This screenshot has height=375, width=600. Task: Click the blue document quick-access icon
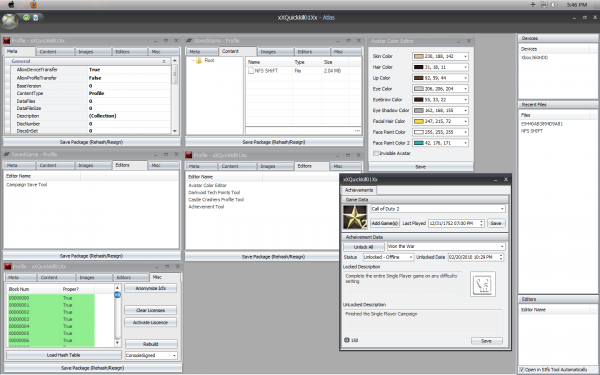[x=36, y=17]
